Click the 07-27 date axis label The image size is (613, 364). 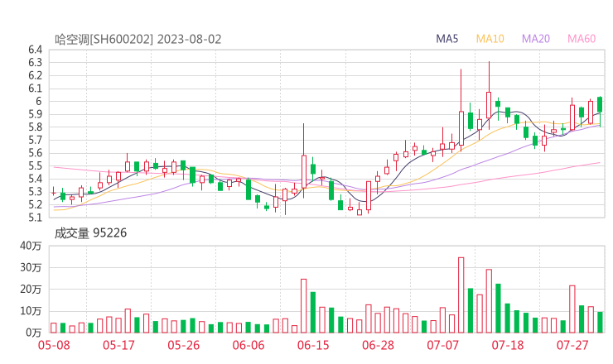point(572,345)
